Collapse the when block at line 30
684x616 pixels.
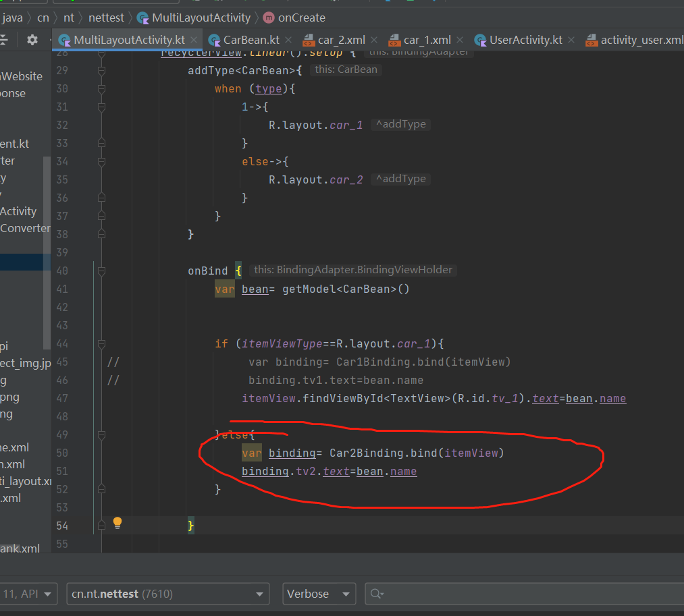point(102,89)
